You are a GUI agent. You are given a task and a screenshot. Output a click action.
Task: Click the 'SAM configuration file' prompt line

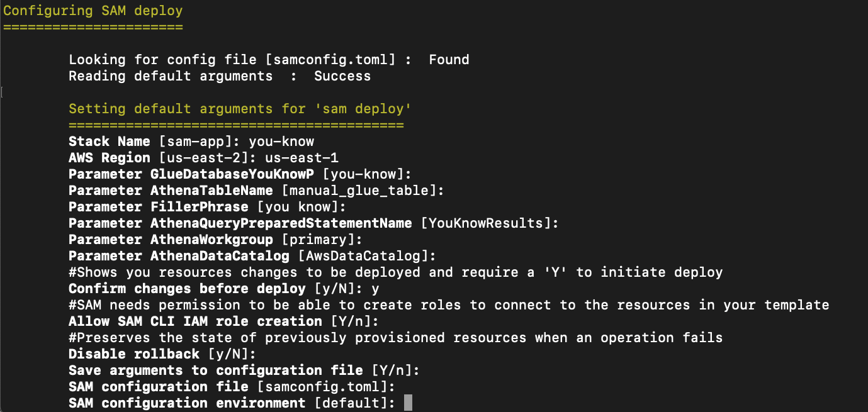pos(232,387)
